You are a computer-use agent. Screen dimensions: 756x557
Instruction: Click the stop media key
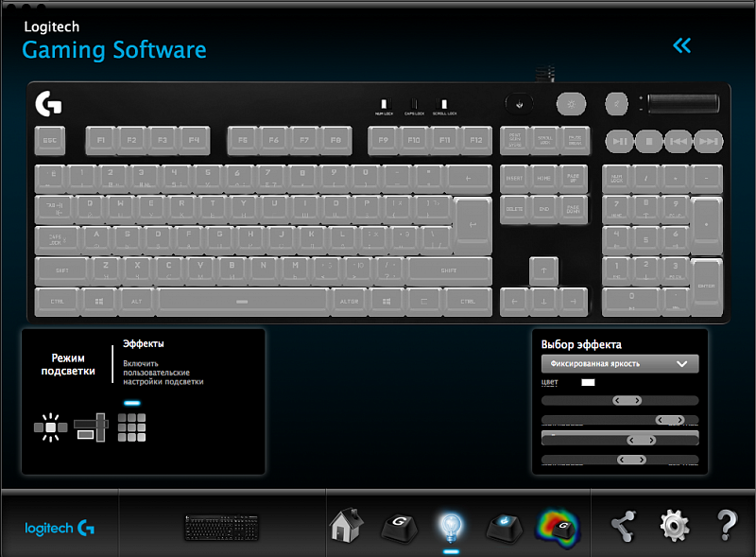coord(649,142)
